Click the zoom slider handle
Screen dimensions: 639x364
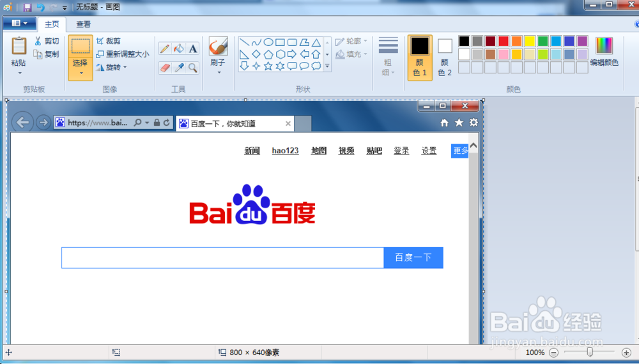(590, 352)
